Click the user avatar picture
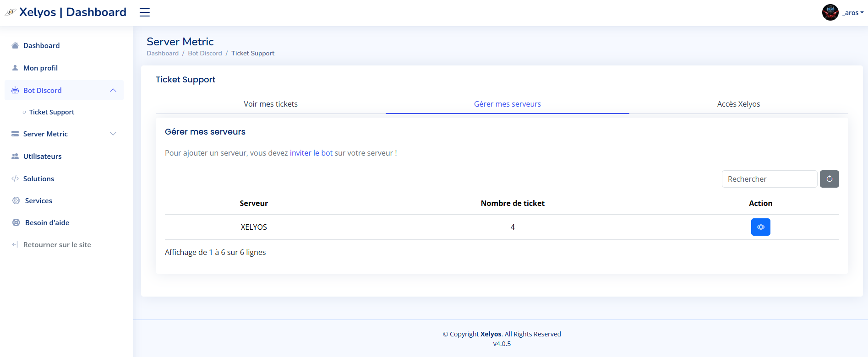 tap(830, 12)
